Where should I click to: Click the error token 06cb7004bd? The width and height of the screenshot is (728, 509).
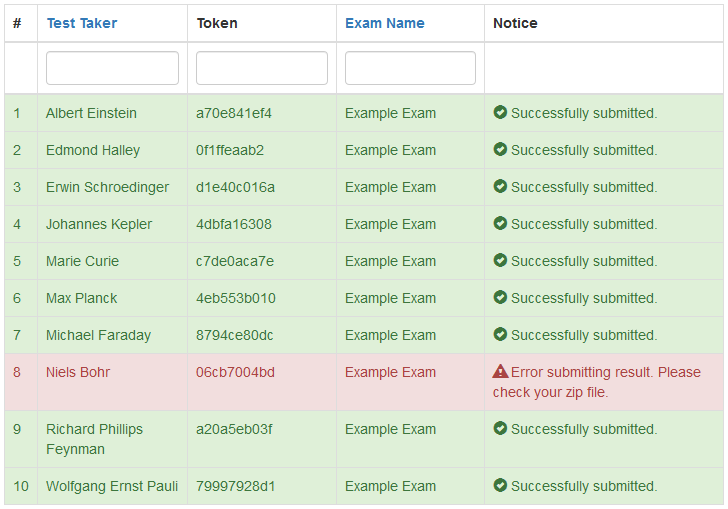point(235,372)
